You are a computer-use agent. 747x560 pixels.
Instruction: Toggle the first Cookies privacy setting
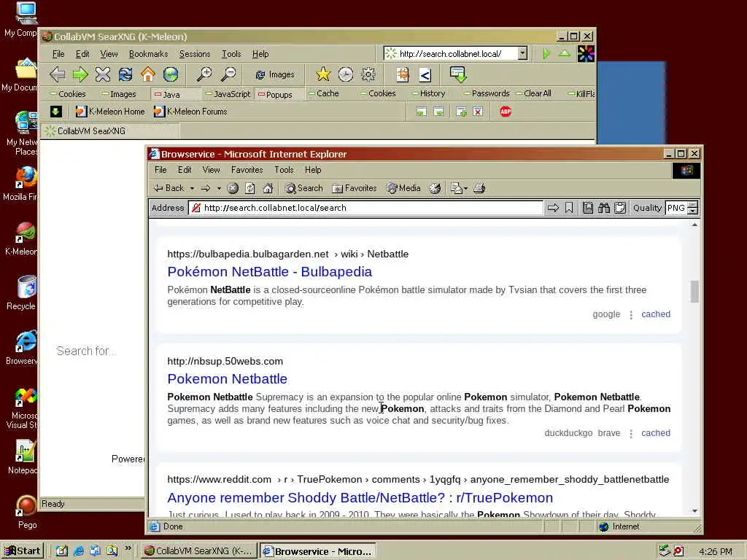click(68, 94)
